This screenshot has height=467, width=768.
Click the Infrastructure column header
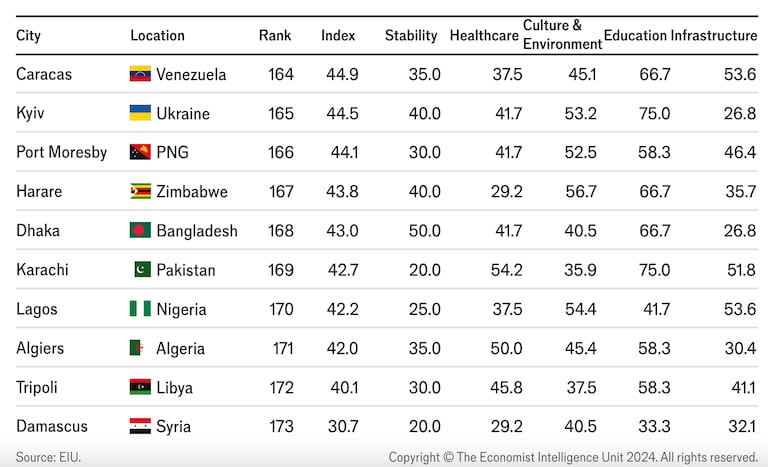[714, 35]
